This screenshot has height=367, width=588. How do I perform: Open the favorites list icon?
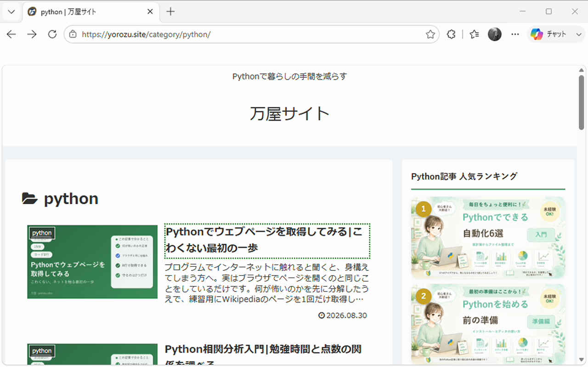[x=475, y=34]
